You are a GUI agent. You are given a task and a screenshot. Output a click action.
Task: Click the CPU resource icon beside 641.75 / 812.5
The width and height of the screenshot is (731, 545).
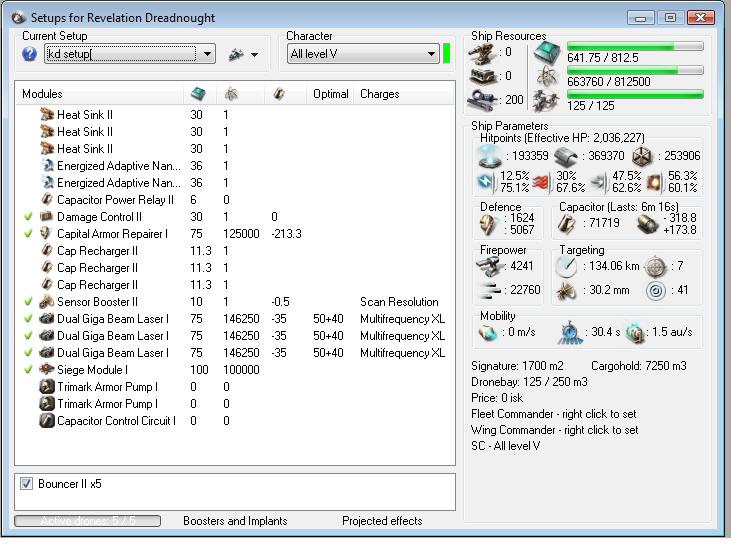click(x=546, y=53)
